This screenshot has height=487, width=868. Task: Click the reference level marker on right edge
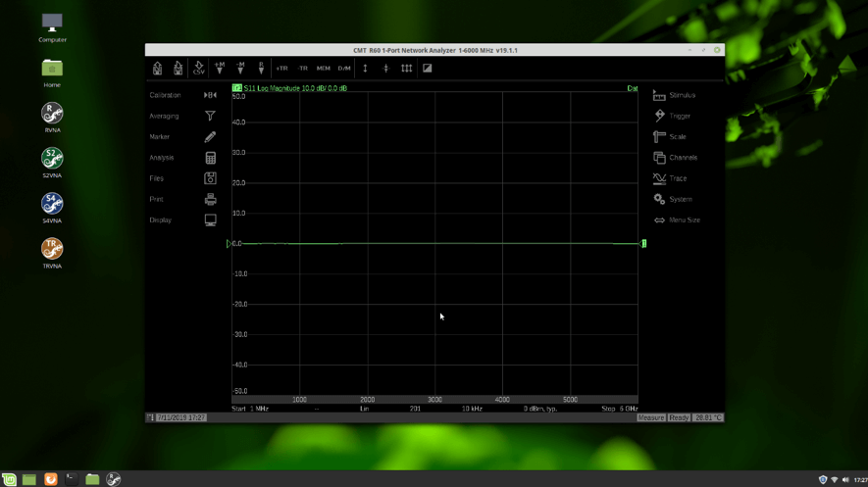643,243
